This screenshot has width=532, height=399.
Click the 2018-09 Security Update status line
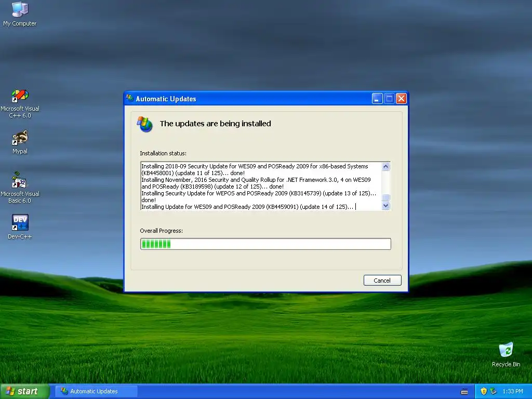pos(255,169)
